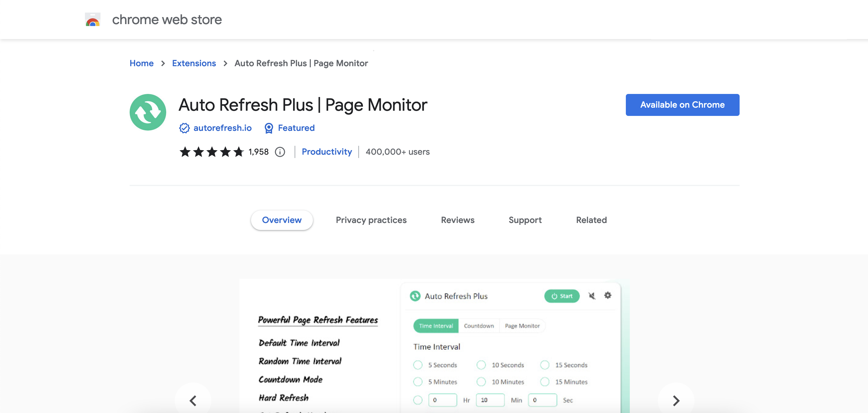The image size is (868, 413).
Task: Select the 15 Seconds radio option
Action: pos(545,365)
